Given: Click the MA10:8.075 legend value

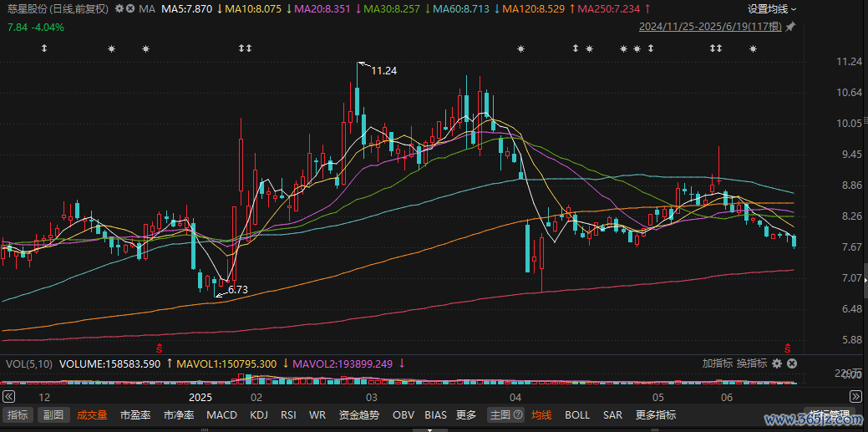Looking at the screenshot, I should (254, 9).
